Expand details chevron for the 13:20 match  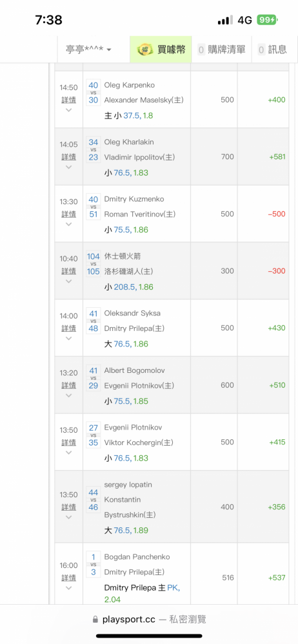coord(69,395)
